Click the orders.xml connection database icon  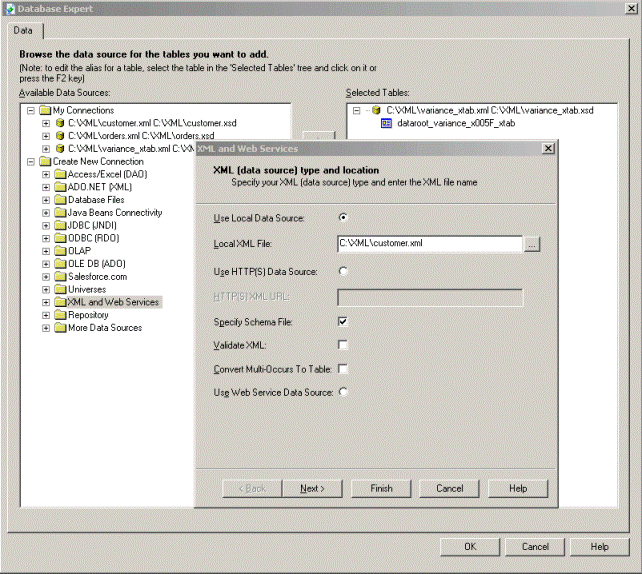pos(60,136)
